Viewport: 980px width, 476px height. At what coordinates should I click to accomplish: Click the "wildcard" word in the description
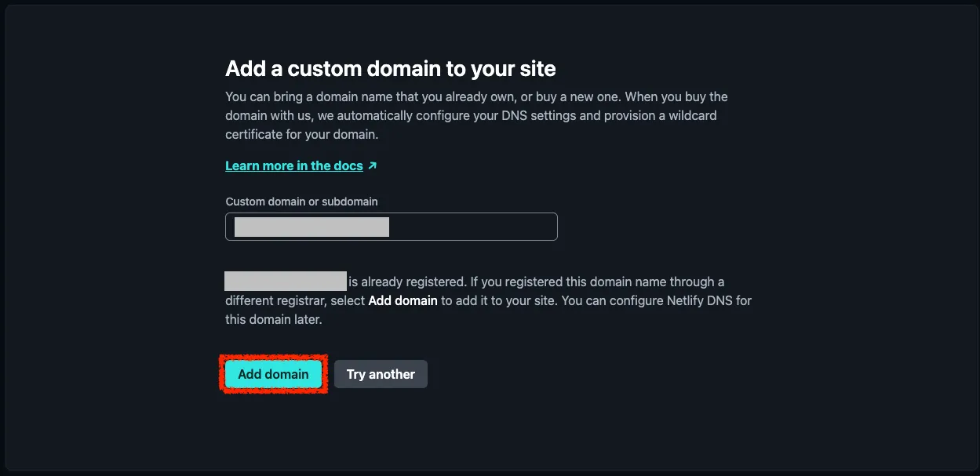tap(692, 115)
